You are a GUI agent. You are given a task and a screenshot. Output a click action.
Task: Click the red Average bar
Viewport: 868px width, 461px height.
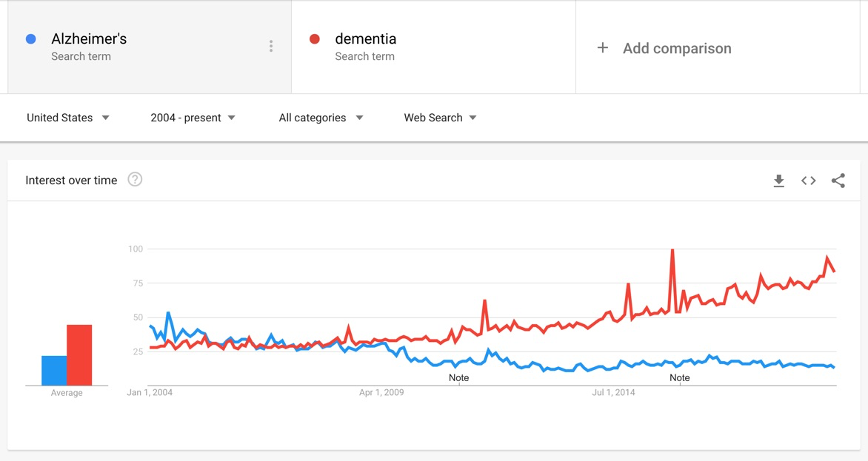[79, 355]
